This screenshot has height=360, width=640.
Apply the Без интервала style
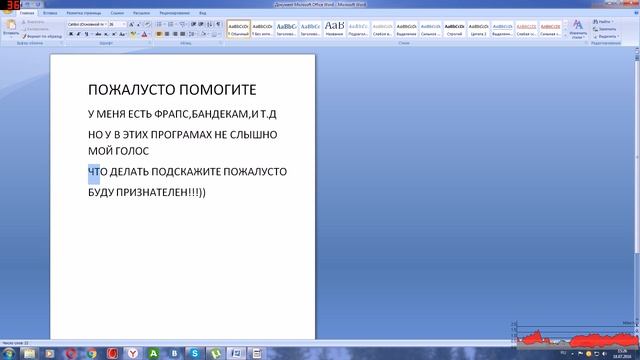pos(262,29)
